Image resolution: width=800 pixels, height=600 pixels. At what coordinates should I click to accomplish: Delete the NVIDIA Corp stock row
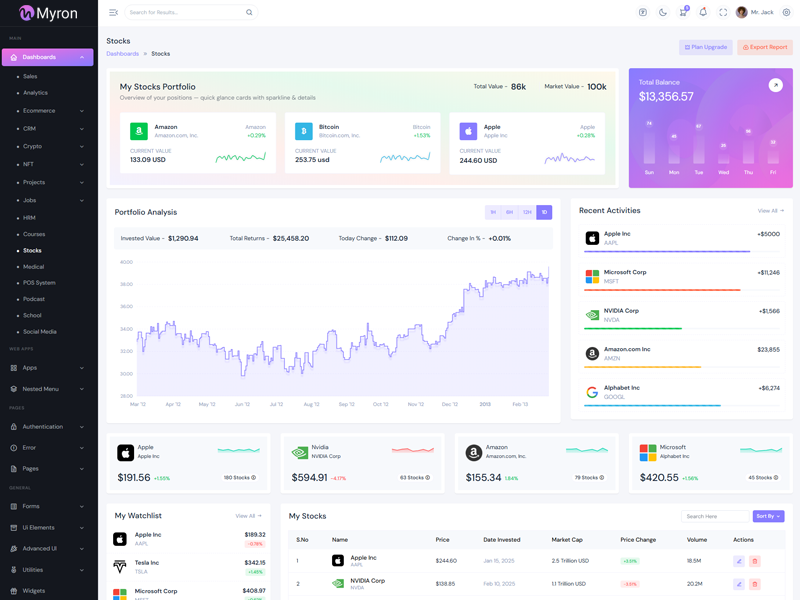[x=755, y=583]
